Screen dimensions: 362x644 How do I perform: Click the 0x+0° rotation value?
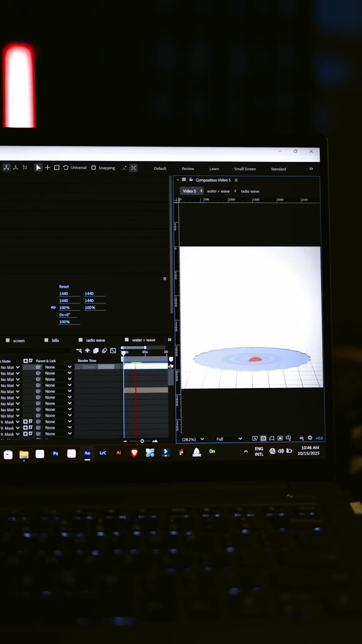click(x=65, y=315)
